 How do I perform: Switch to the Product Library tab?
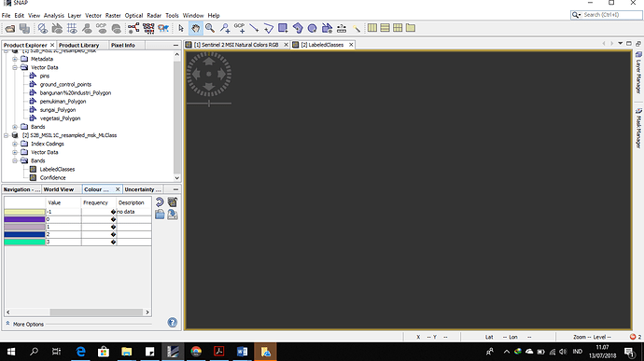78,45
